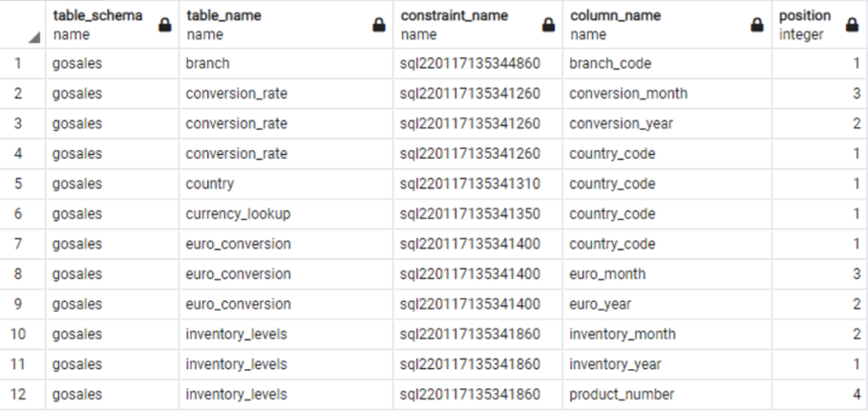The height and width of the screenshot is (411, 868).
Task: Click the lock icon in table_name header
Action: [379, 25]
